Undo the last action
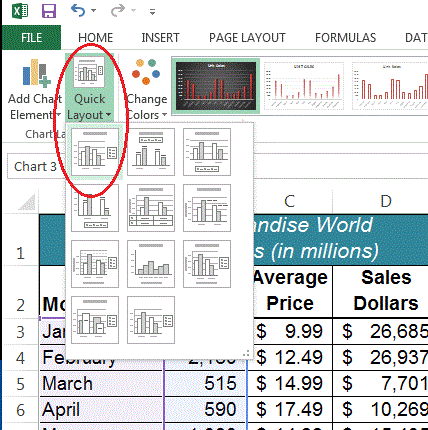This screenshot has width=428, height=430. coord(78,11)
